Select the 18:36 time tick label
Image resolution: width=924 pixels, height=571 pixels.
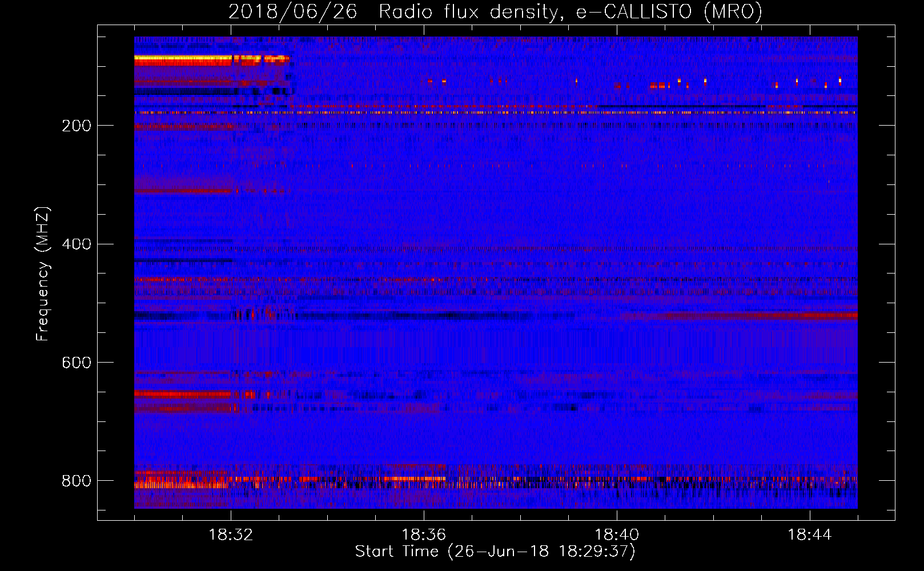424,535
